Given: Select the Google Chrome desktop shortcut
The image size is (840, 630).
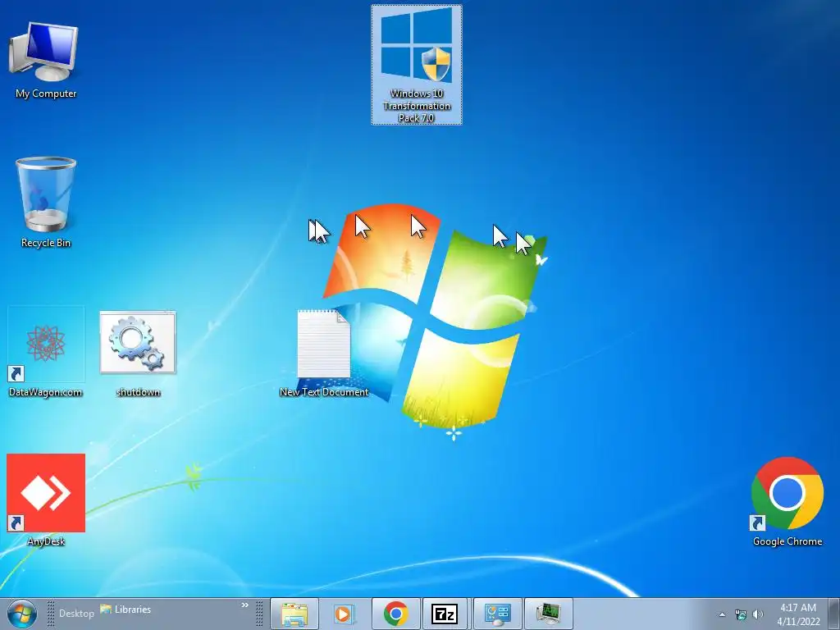Looking at the screenshot, I should (787, 501).
